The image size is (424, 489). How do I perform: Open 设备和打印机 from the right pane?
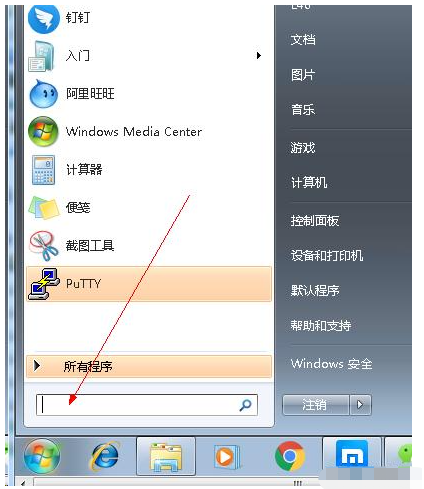(327, 256)
